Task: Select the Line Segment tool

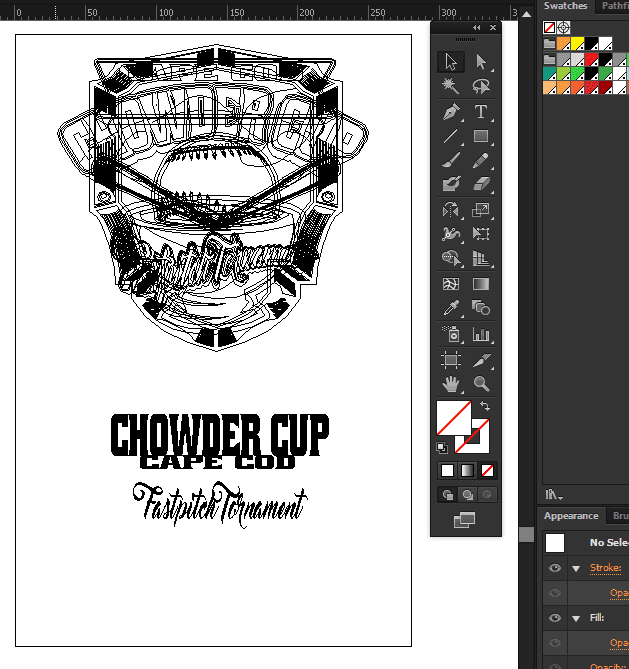Action: (x=451, y=136)
